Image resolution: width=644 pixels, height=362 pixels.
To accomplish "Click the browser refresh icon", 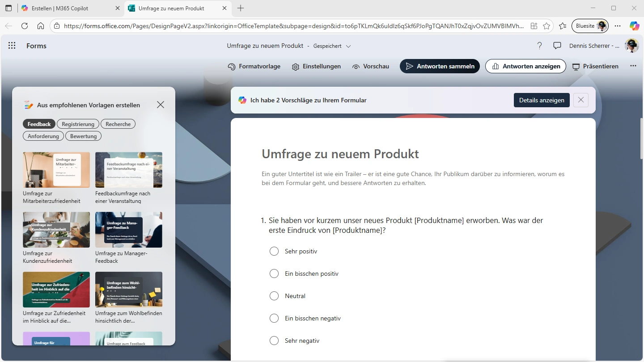I will pos(25,26).
